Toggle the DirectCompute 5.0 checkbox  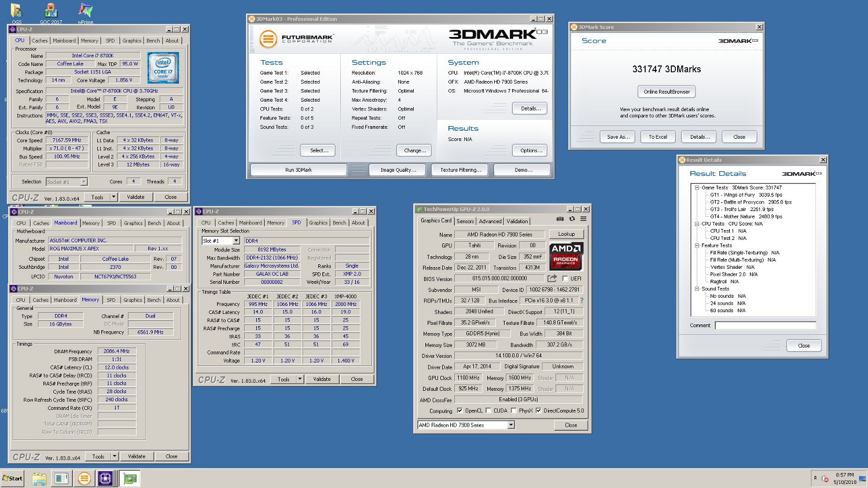538,411
